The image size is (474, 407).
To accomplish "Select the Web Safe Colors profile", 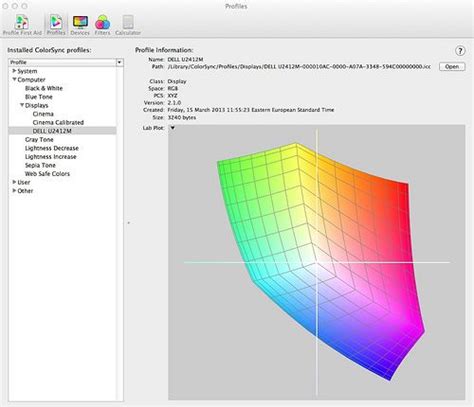I will [x=47, y=174].
